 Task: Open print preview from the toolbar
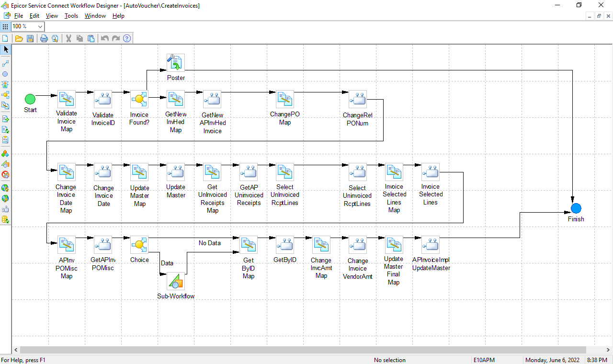55,38
